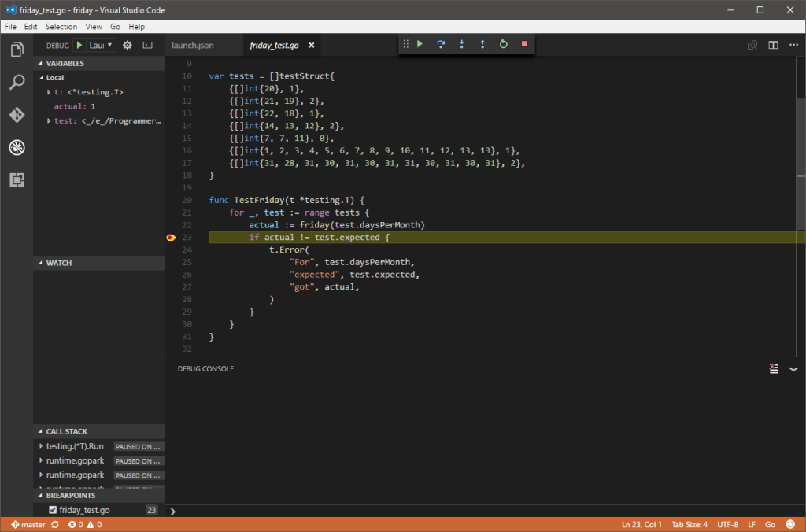The height and width of the screenshot is (532, 806).
Task: Toggle the breakpoint on line 23
Action: click(x=172, y=238)
